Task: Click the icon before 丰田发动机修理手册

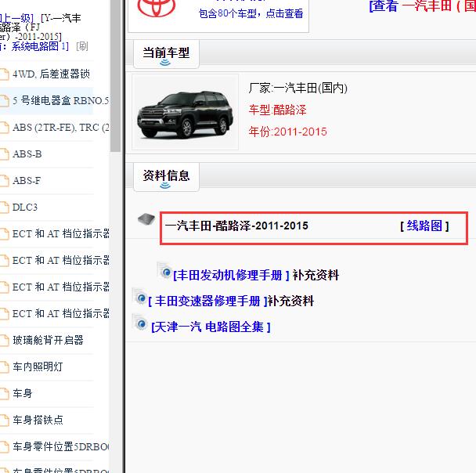Action: [165, 271]
